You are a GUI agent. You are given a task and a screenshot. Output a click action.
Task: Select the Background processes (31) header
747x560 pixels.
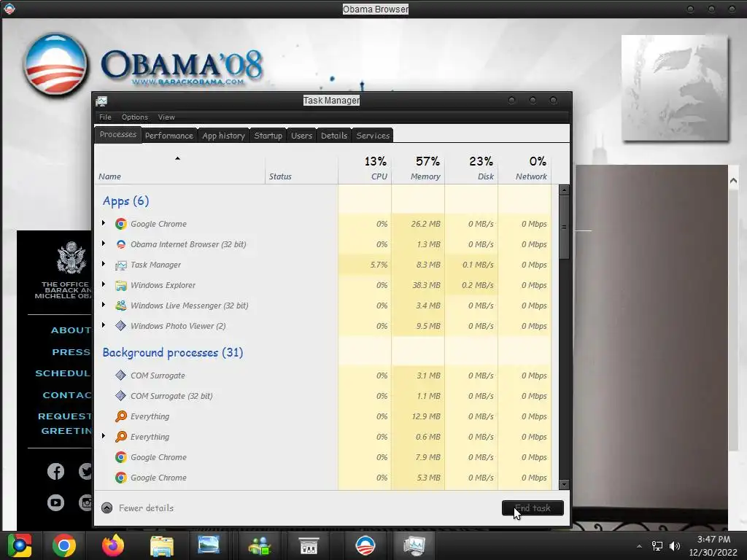click(173, 353)
